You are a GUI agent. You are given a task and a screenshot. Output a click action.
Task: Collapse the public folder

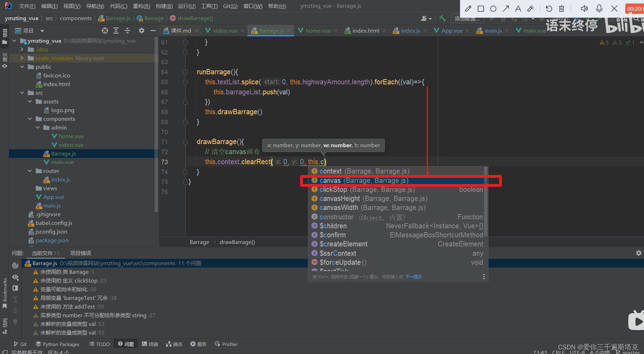pyautogui.click(x=22, y=67)
